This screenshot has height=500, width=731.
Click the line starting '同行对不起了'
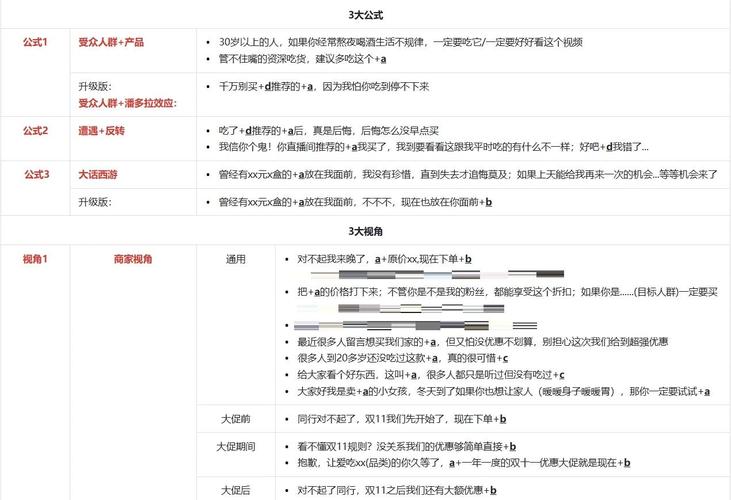401,419
